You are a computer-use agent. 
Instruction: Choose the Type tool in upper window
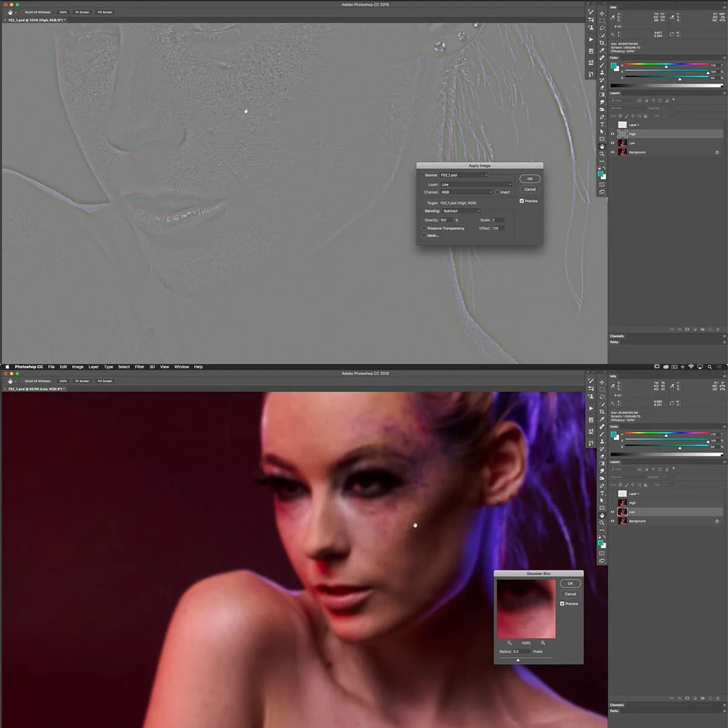click(602, 124)
